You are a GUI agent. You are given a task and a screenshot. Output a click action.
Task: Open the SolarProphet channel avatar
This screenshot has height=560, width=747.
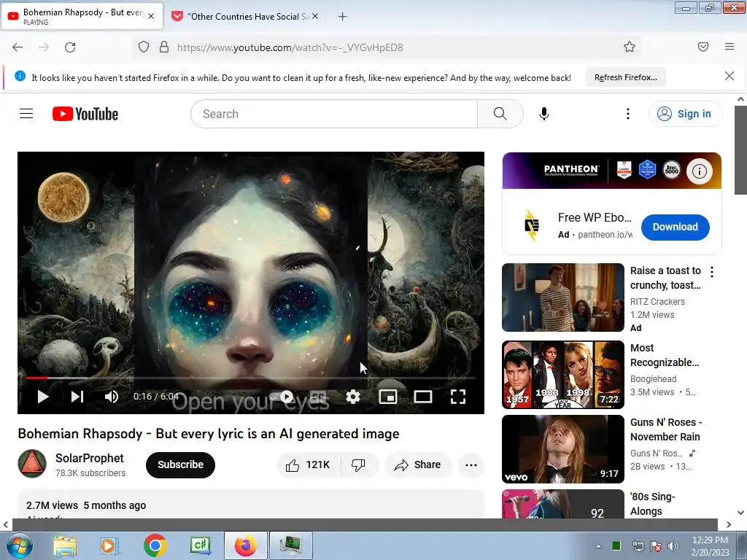tap(32, 463)
